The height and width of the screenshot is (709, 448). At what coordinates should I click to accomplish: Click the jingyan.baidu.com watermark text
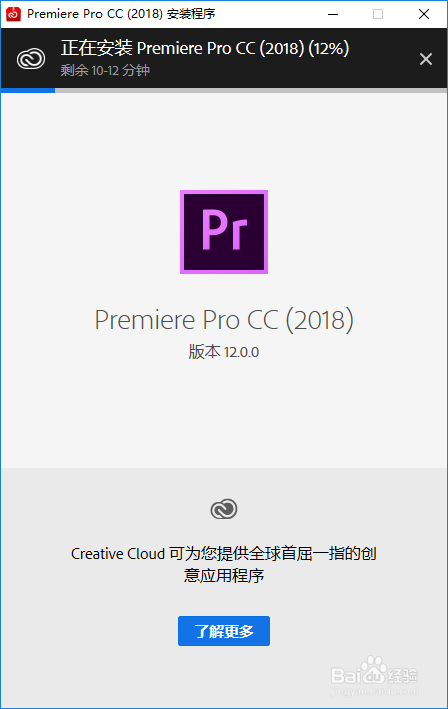pyautogui.click(x=374, y=691)
